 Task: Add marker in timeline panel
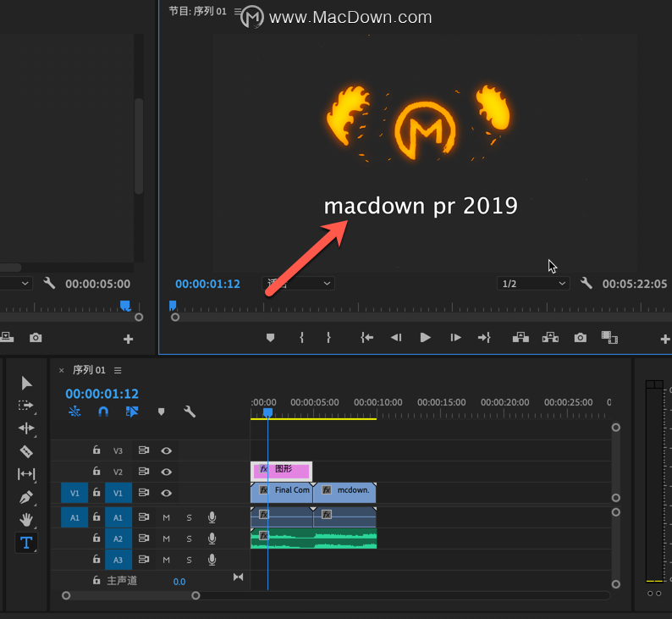tap(161, 412)
